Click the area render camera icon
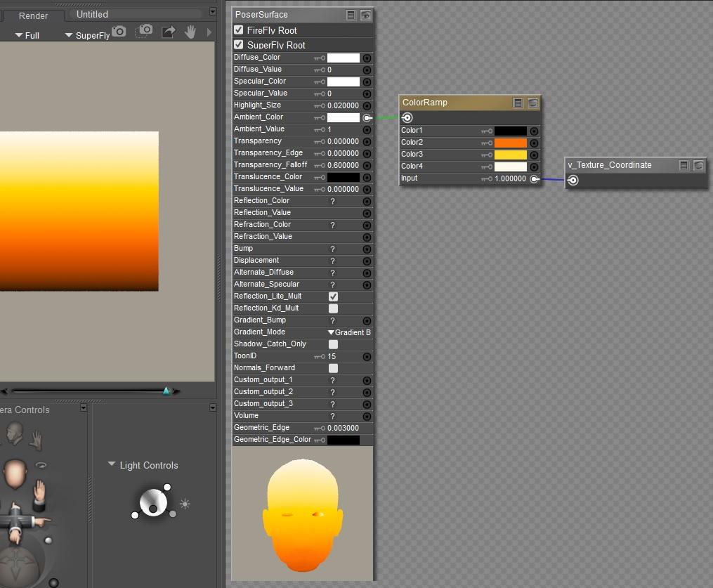 (x=145, y=31)
